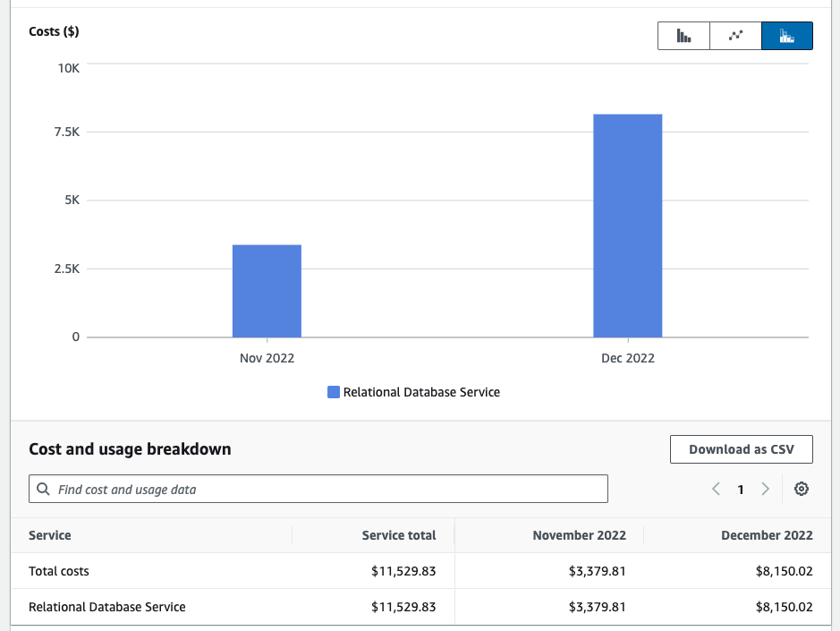Screen dimensions: 840x631
Task: Click the Dec 2022 cost bar
Action: [x=627, y=224]
